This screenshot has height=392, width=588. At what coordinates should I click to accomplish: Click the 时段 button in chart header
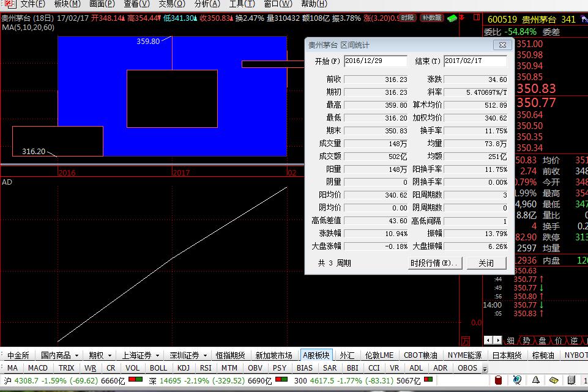click(408, 18)
